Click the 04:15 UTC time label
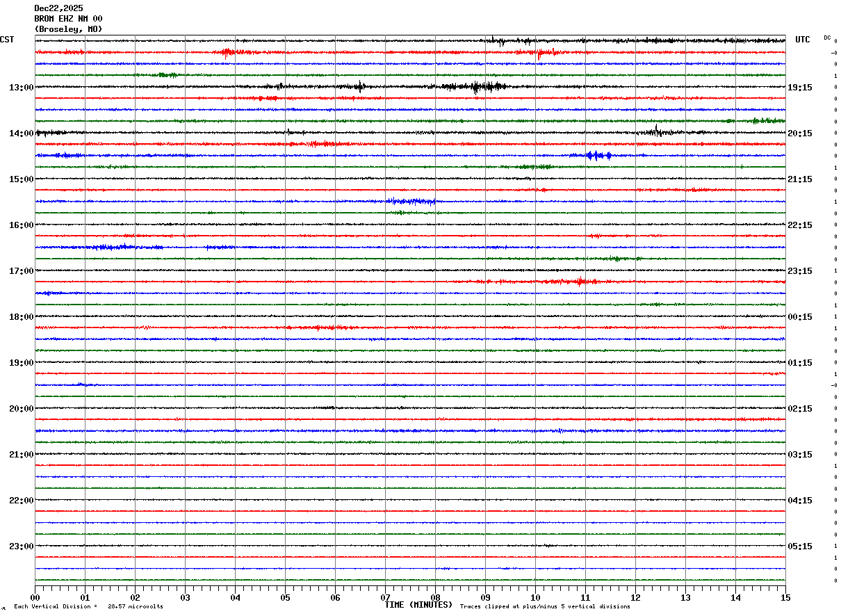 [x=800, y=501]
